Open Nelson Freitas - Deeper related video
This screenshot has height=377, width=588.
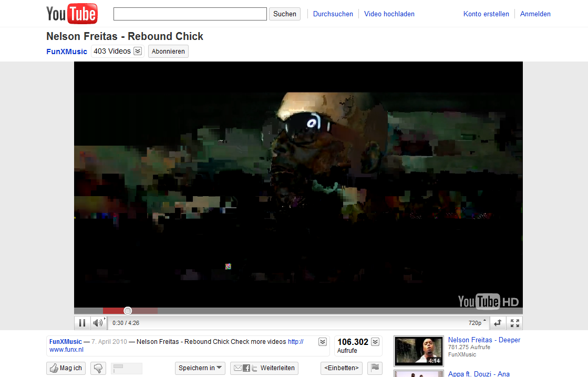click(484, 340)
